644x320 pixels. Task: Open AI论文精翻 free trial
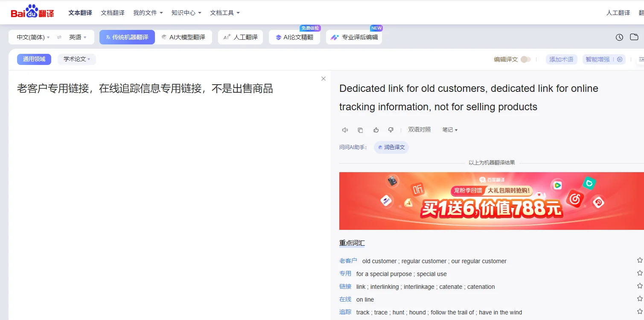(294, 37)
